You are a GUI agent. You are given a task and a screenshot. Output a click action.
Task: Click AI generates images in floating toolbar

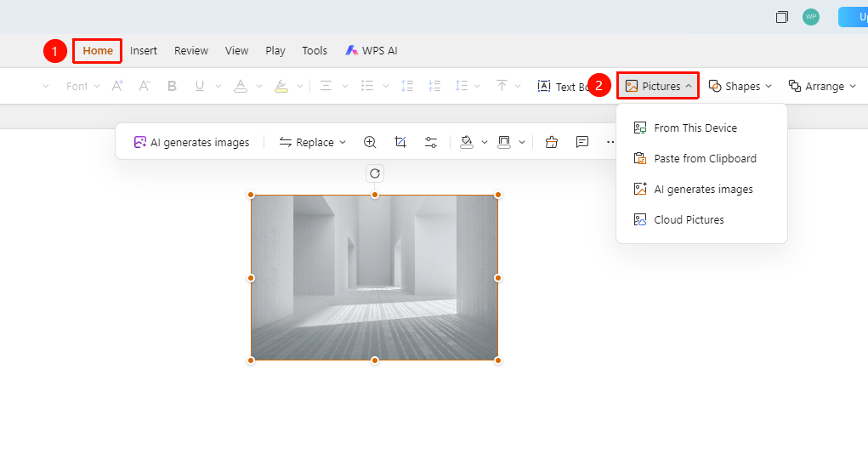point(191,142)
